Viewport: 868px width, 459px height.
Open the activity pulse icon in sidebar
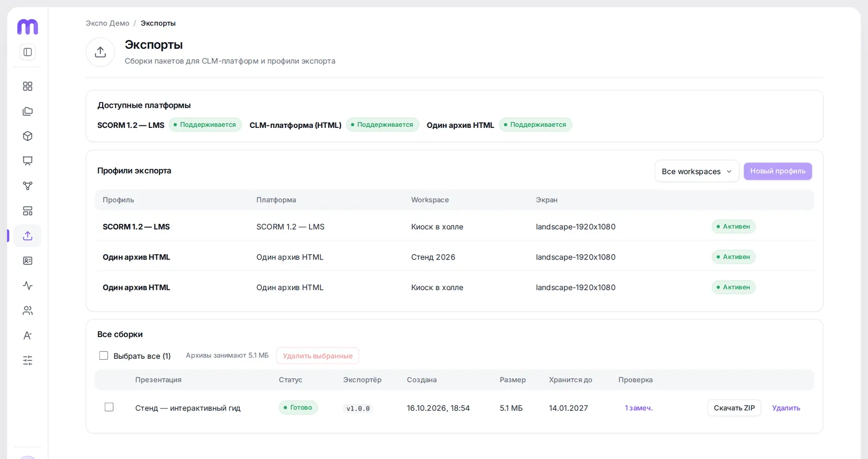point(28,286)
